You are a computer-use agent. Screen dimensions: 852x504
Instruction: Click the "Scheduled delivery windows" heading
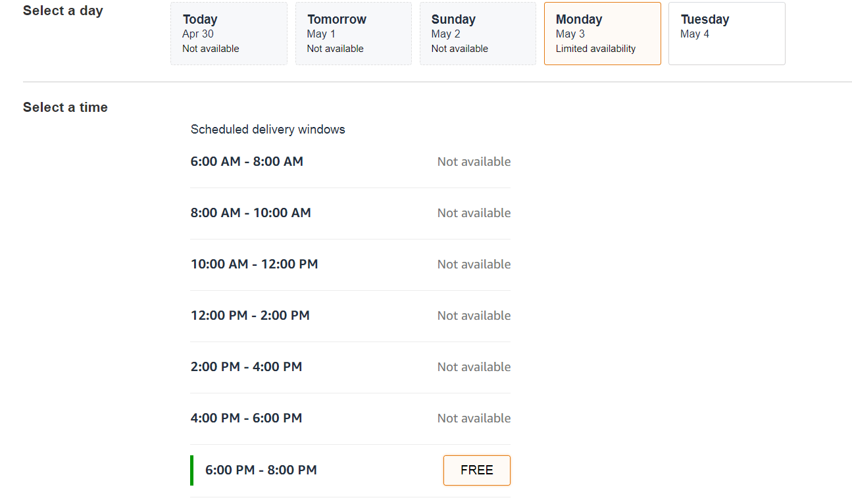tap(268, 130)
